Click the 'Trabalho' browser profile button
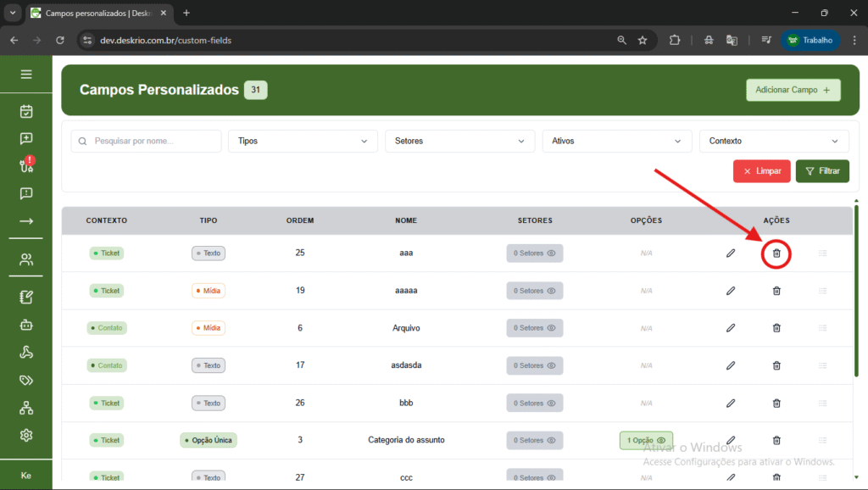Viewport: 868px width, 490px height. 810,40
